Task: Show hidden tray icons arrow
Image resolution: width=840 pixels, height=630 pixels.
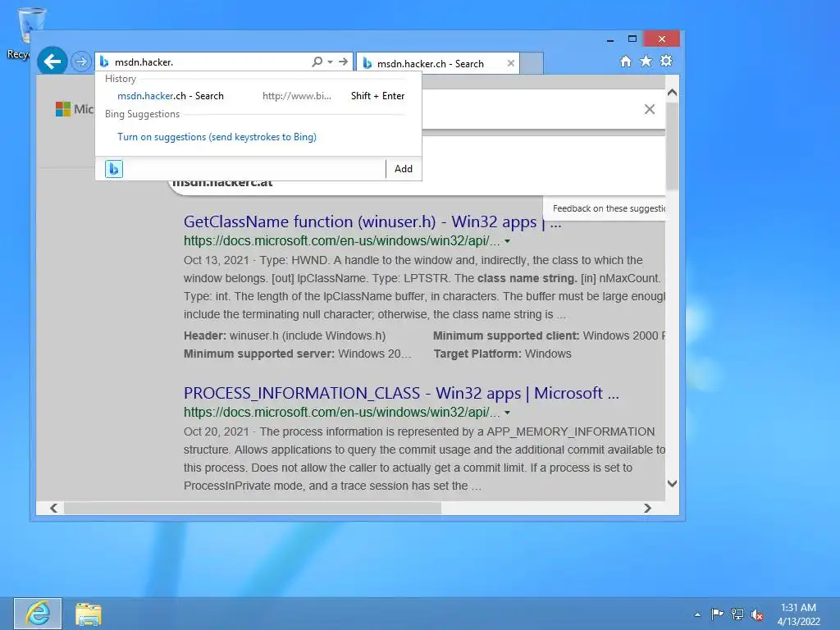Action: coord(697,614)
